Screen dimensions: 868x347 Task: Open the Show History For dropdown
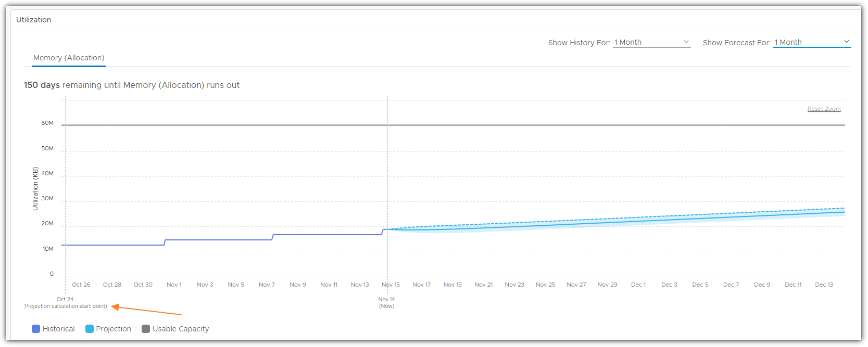[x=651, y=42]
